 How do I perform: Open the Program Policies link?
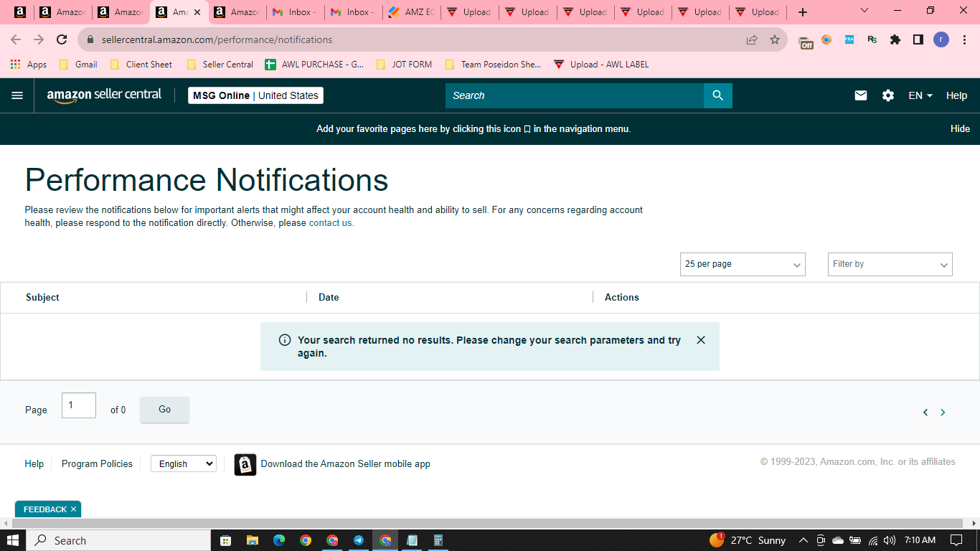point(97,464)
